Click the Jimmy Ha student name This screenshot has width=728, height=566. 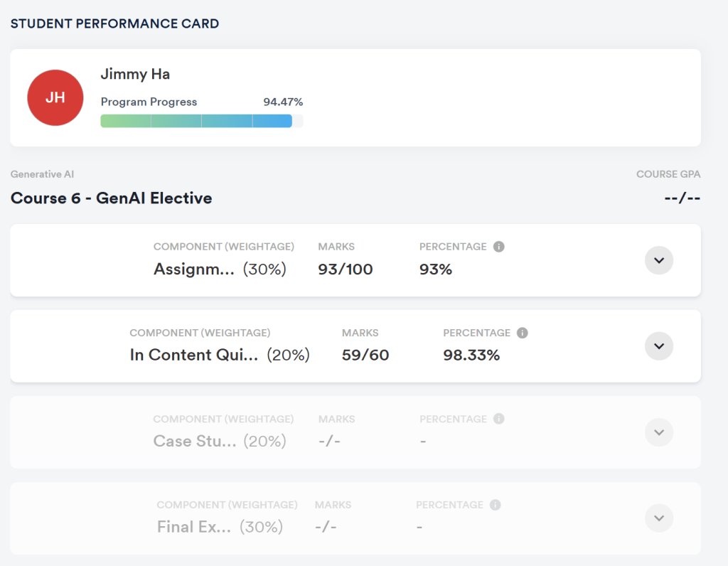tap(135, 74)
